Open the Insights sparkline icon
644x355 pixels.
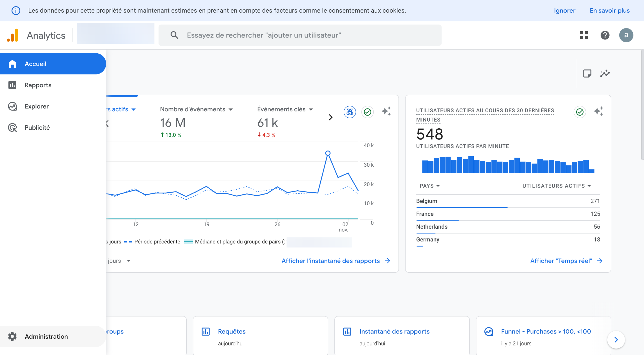click(605, 74)
